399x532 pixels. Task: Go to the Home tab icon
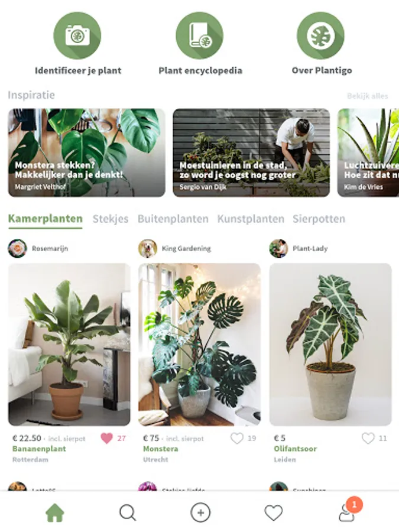(x=54, y=512)
